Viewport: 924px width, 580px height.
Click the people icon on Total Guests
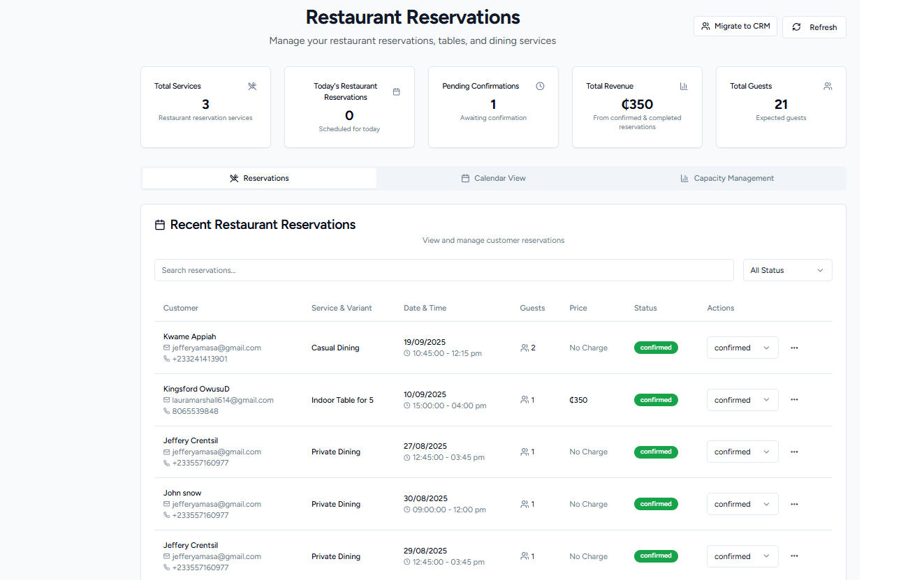[828, 87]
